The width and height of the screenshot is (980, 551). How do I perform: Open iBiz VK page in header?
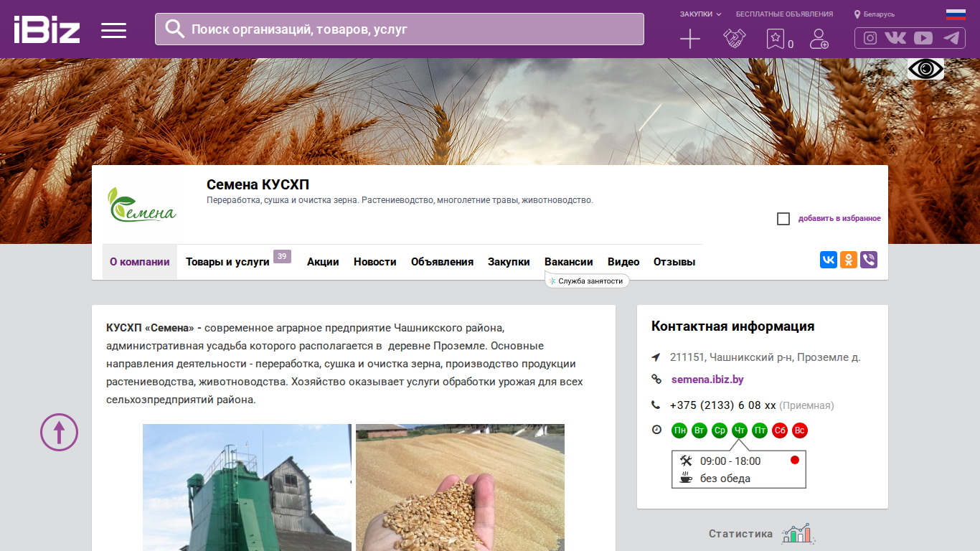click(895, 38)
